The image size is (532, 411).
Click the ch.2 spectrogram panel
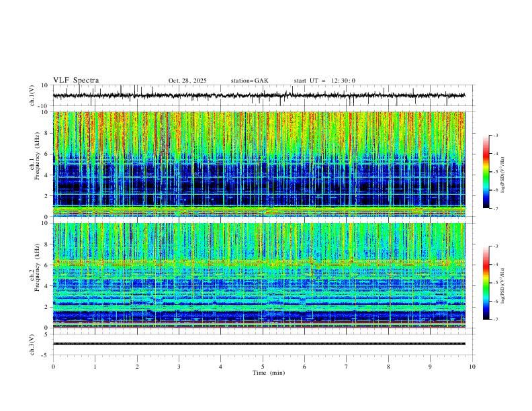point(259,275)
